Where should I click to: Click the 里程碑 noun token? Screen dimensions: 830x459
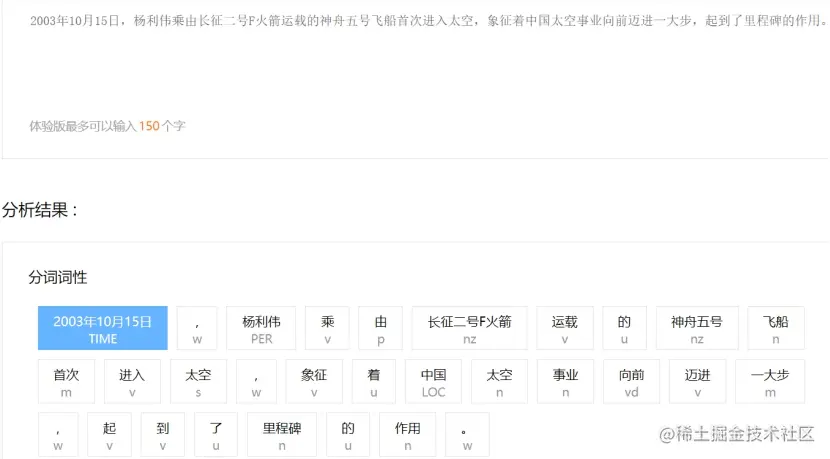282,435
